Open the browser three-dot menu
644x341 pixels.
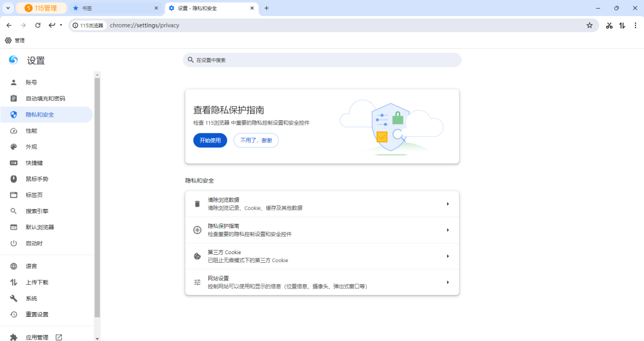coord(638,25)
